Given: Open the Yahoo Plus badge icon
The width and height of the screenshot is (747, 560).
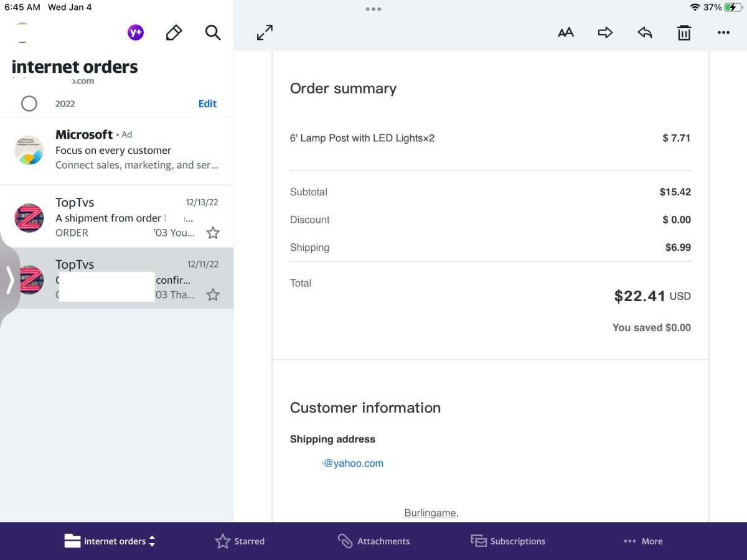Looking at the screenshot, I should (136, 32).
